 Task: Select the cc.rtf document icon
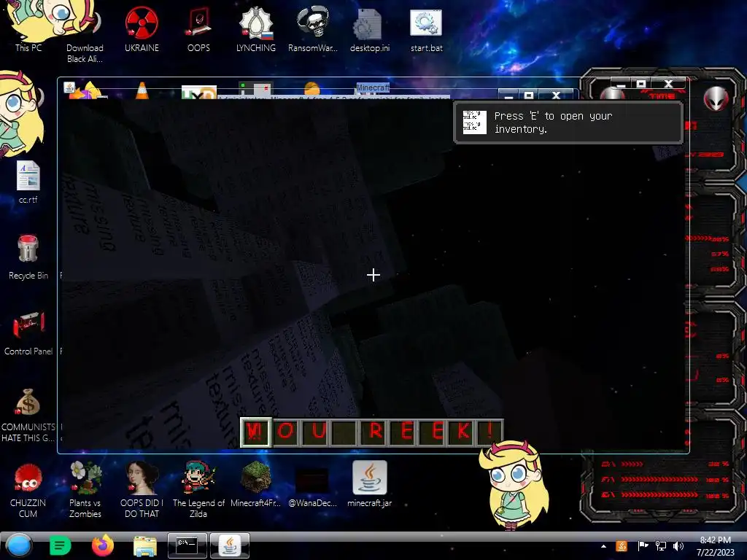click(28, 182)
